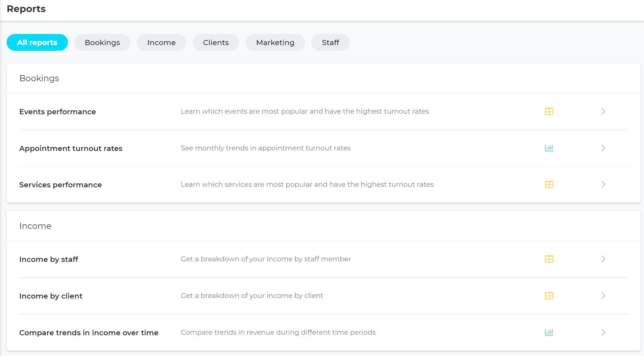Screen dimensions: 644x356
Task: Open Income by staff via its chevron
Action: coord(603,259)
